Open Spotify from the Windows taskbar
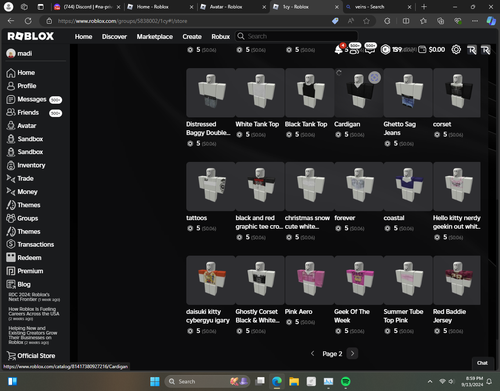This screenshot has height=391, width=500. click(x=346, y=381)
